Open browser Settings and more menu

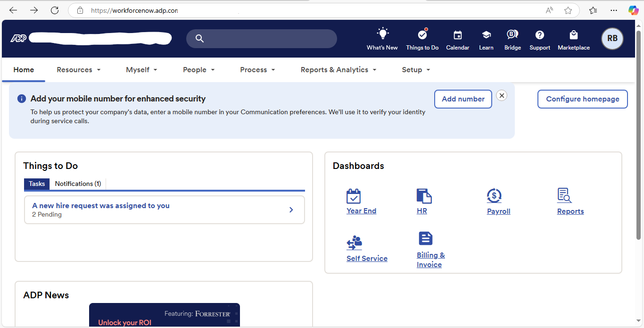[x=613, y=10]
